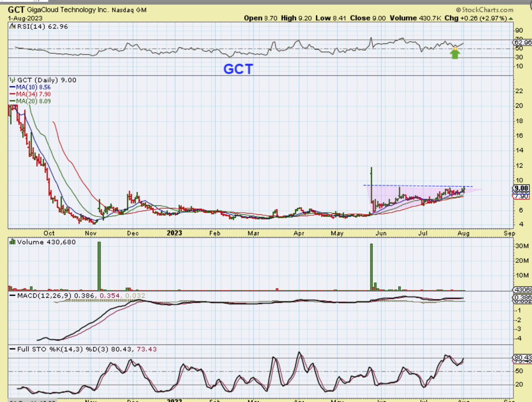This screenshot has height=402, width=532.
Task: Click the volume bars legend icon
Action: click(x=11, y=242)
